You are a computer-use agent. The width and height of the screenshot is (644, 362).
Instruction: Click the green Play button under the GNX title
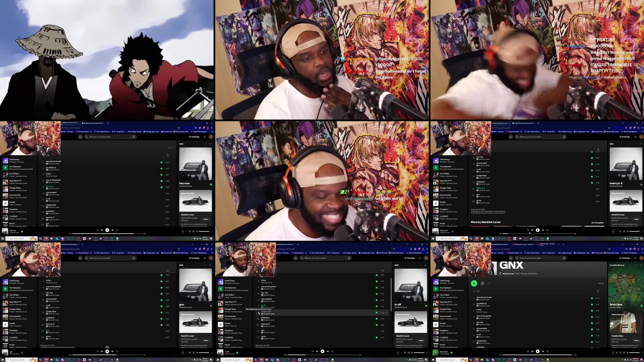pos(474,283)
